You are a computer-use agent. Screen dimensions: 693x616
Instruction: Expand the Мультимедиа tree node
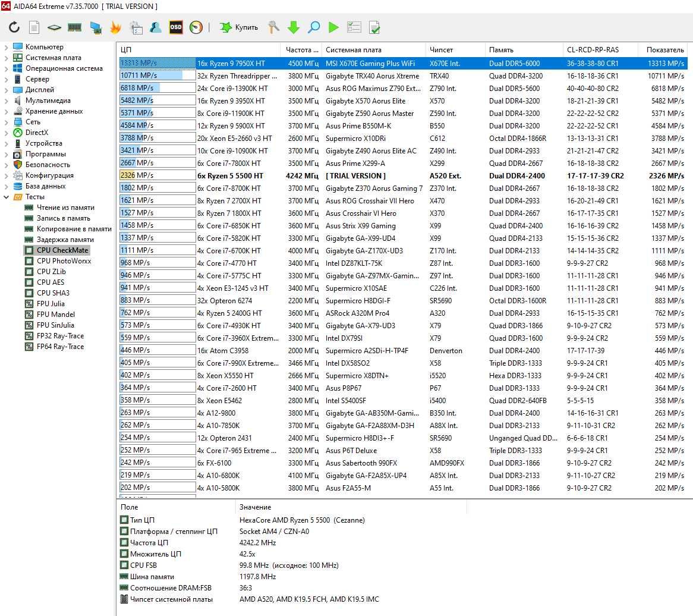click(x=6, y=100)
